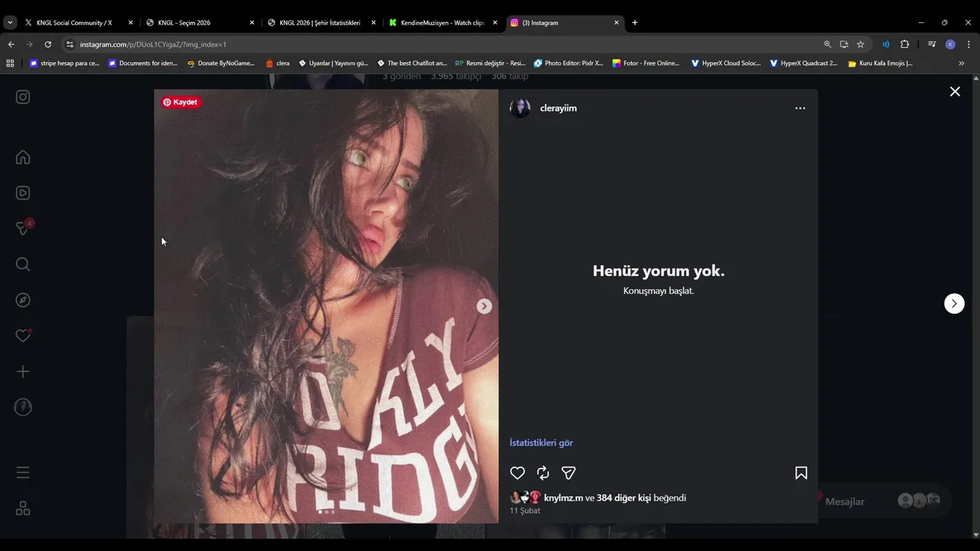980x551 pixels.
Task: Bookmark this page star icon
Action: tap(861, 44)
